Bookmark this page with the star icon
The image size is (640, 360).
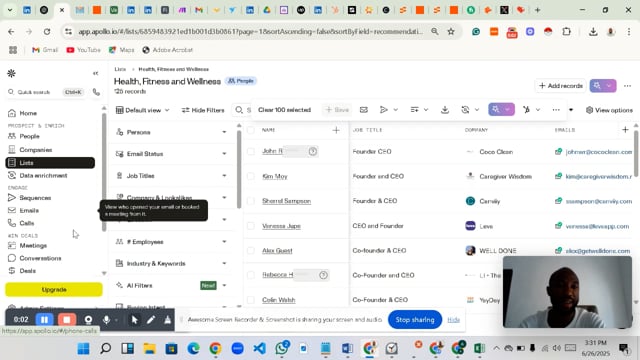[451, 31]
